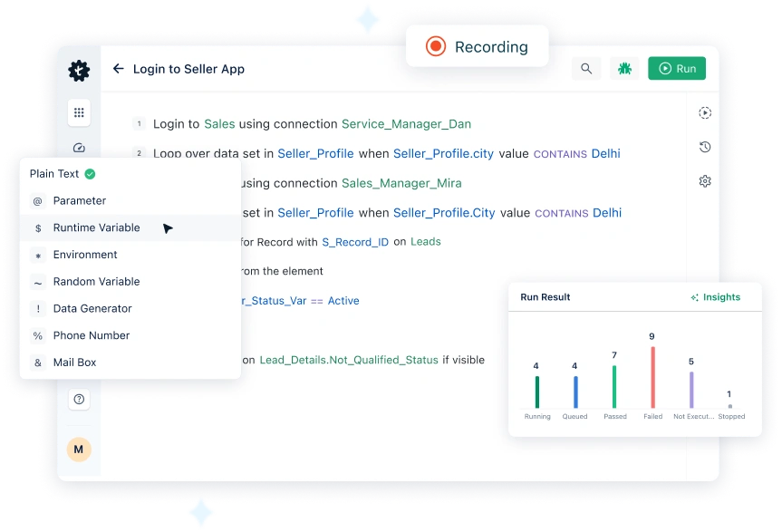Open search in the test editor
Viewport: 782px width, 532px height.
click(586, 68)
